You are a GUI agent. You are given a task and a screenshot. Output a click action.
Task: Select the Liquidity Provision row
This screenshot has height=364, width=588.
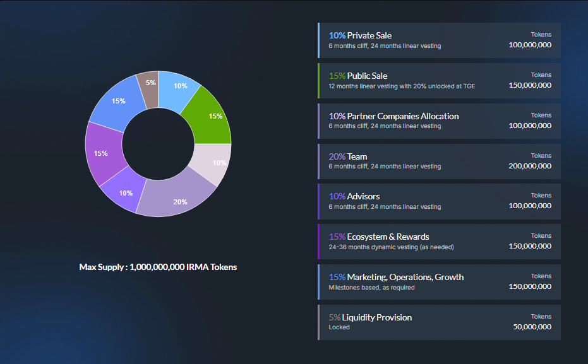coord(439,322)
